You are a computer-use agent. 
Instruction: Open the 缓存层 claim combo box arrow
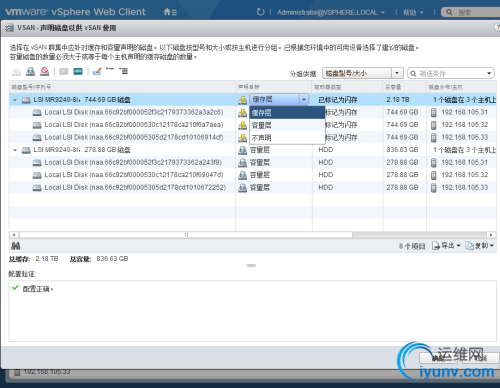pyautogui.click(x=304, y=100)
